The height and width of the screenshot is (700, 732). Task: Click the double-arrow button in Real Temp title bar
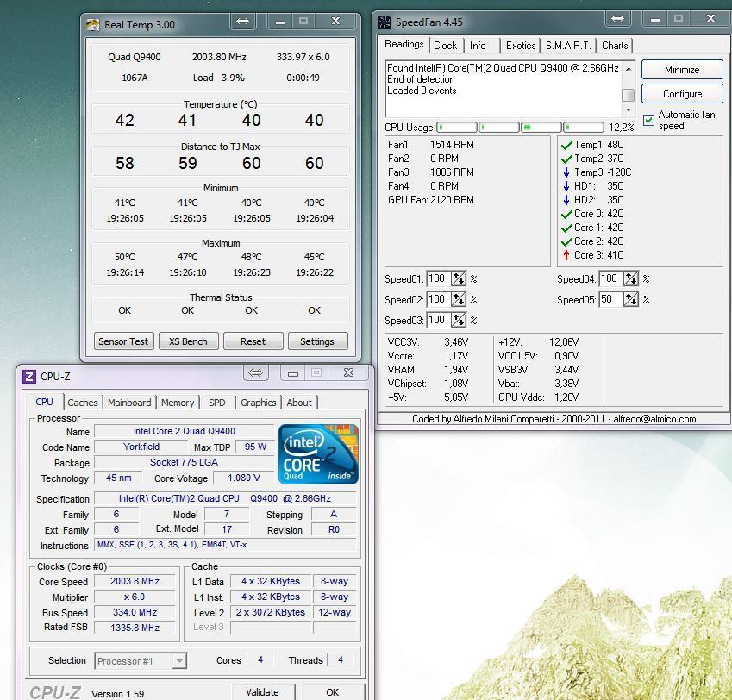243,21
